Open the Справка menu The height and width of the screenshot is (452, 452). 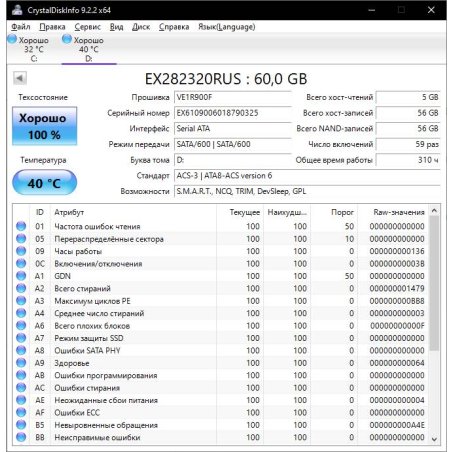pos(174,27)
